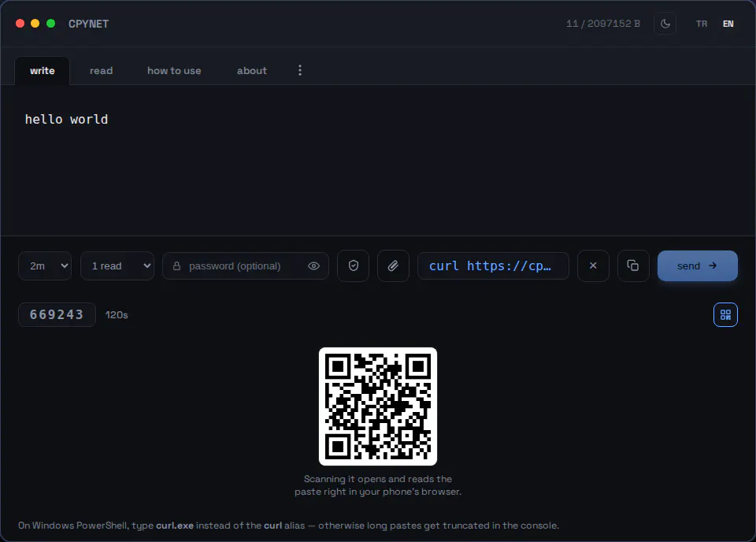Toggle dark mode with the moon icon
756x542 pixels.
tap(665, 24)
